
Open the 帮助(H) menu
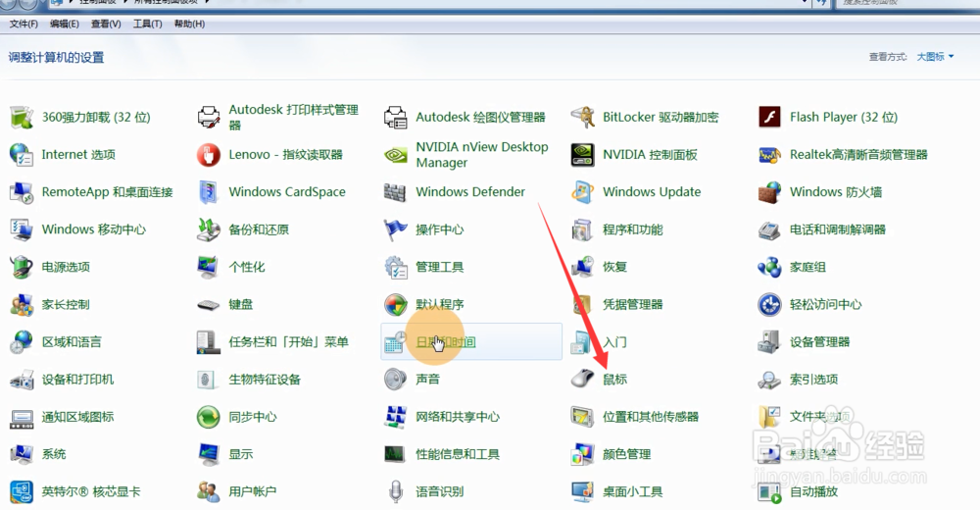click(189, 24)
